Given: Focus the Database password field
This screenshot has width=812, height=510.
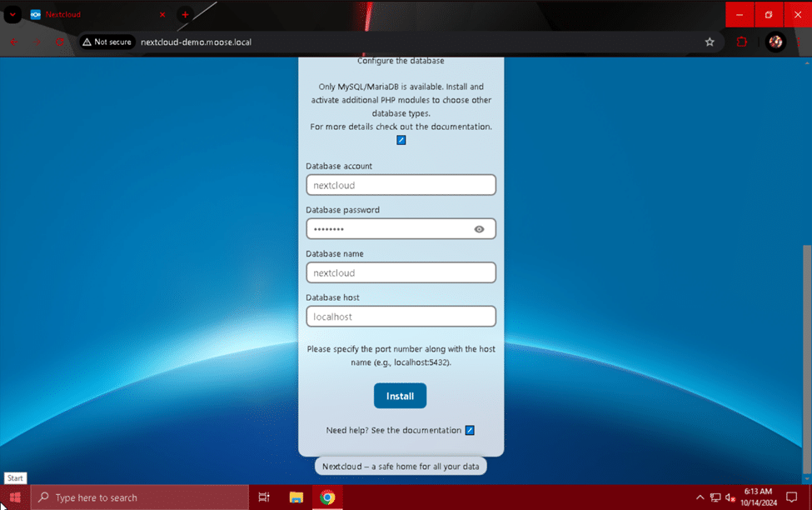Looking at the screenshot, I should pos(401,228).
